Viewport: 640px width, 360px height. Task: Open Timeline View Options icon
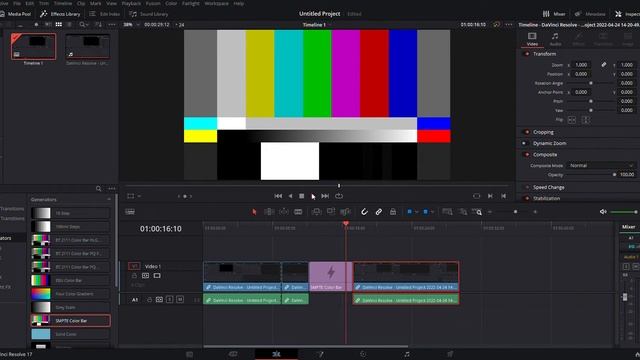[130, 212]
